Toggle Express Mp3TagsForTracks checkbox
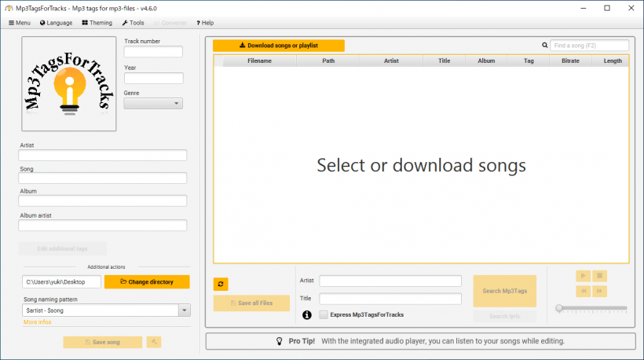The height and width of the screenshot is (360, 644). [324, 314]
